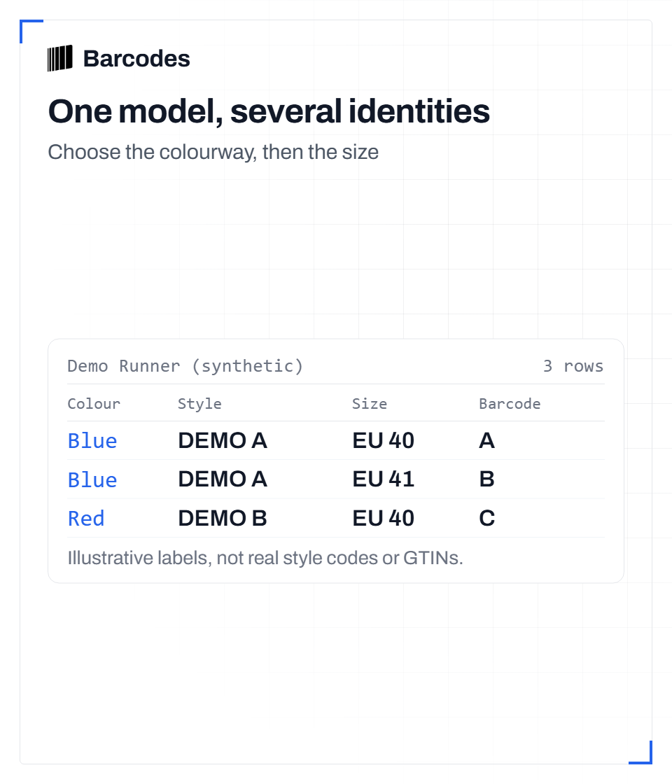Click barcode value "A" in the first row
Screen dimensions: 672x784
click(487, 440)
